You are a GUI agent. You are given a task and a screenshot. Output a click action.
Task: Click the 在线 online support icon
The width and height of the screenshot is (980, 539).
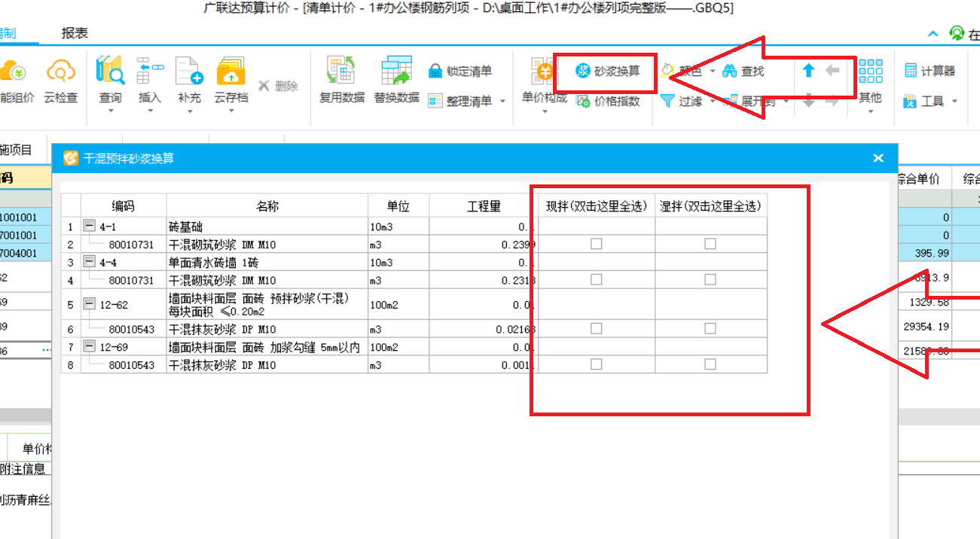click(x=957, y=33)
